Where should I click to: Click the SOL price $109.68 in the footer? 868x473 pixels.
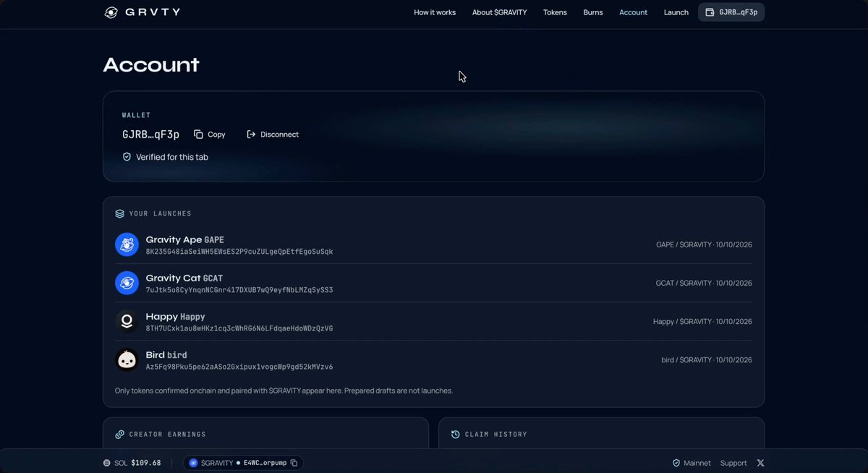tap(146, 463)
